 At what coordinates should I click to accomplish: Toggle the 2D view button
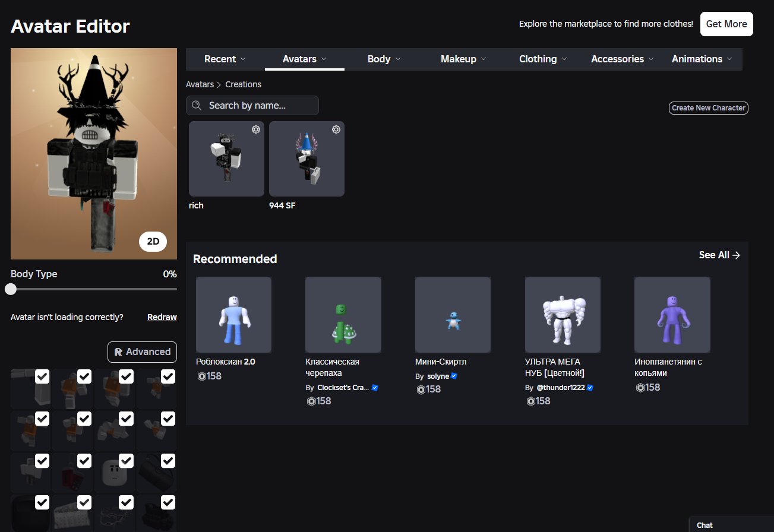(x=153, y=242)
